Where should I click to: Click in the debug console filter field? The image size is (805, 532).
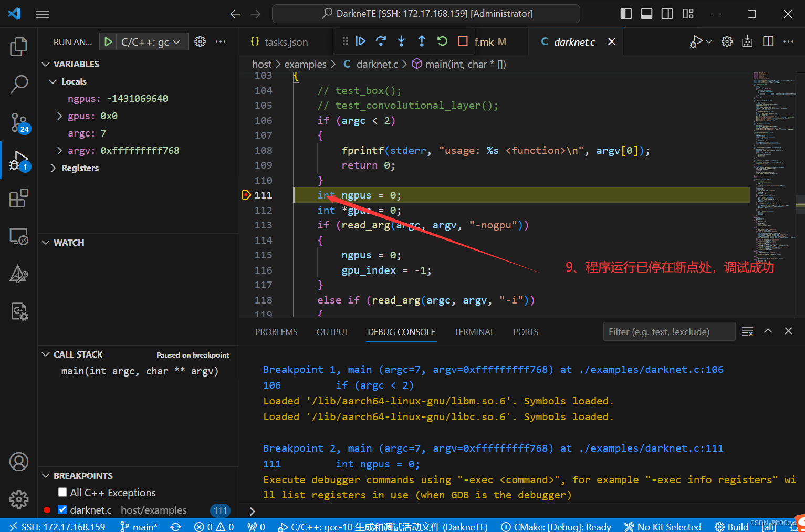click(x=668, y=331)
